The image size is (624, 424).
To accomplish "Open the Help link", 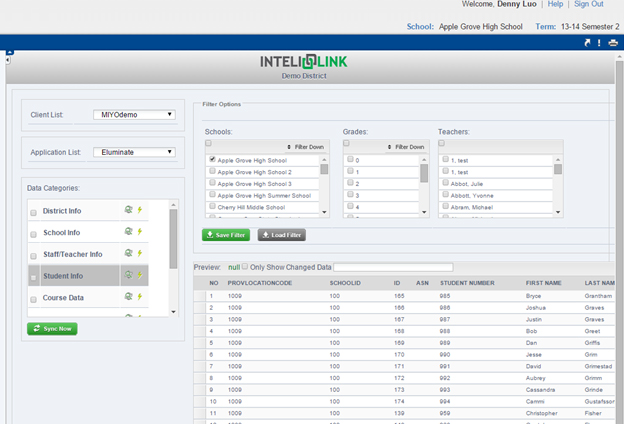I will pyautogui.click(x=555, y=4).
